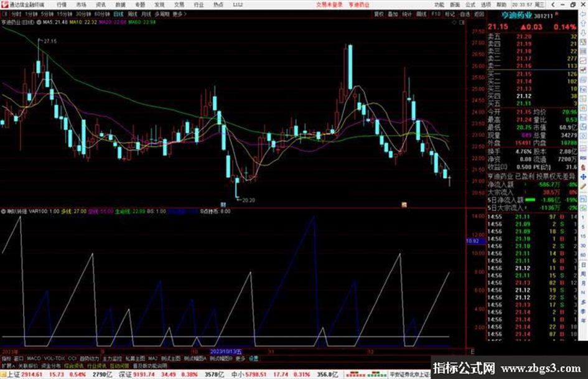This screenshot has height=379, width=588.
Task: Click the 画线 drawing button
Action: point(421,14)
